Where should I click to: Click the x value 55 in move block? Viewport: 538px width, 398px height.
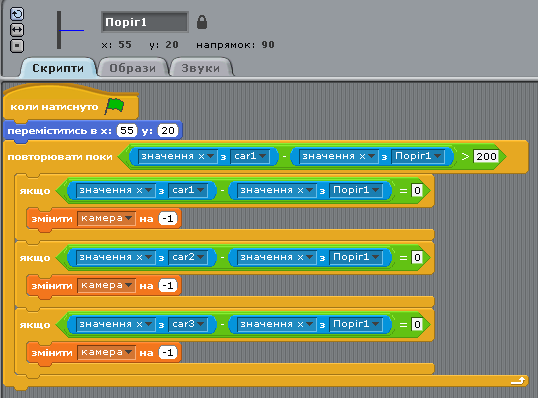click(x=127, y=131)
